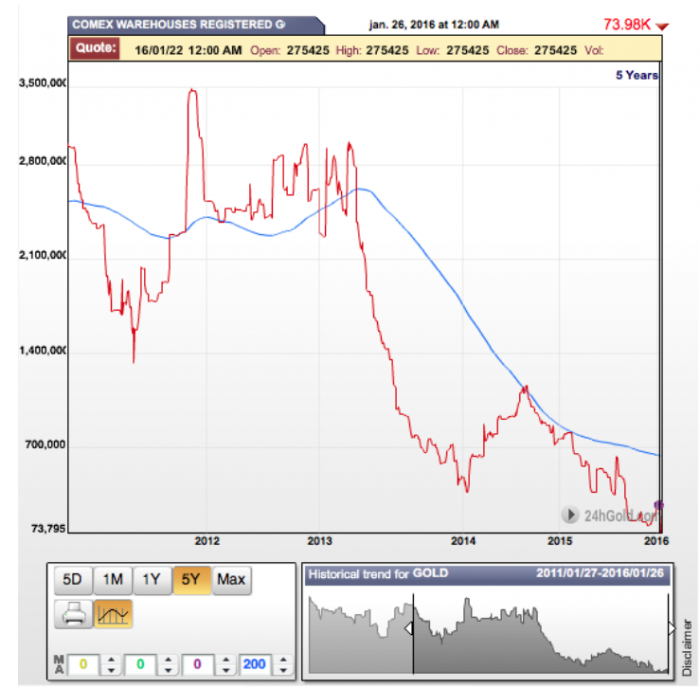Click right handle of historical trend slider
The width and height of the screenshot is (700, 688).
tap(671, 628)
